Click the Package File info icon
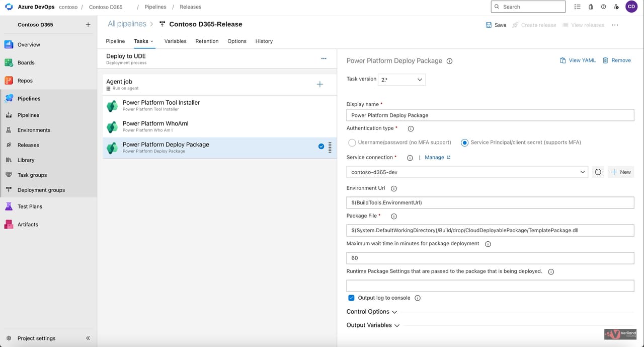The height and width of the screenshot is (347, 644). pyautogui.click(x=394, y=216)
